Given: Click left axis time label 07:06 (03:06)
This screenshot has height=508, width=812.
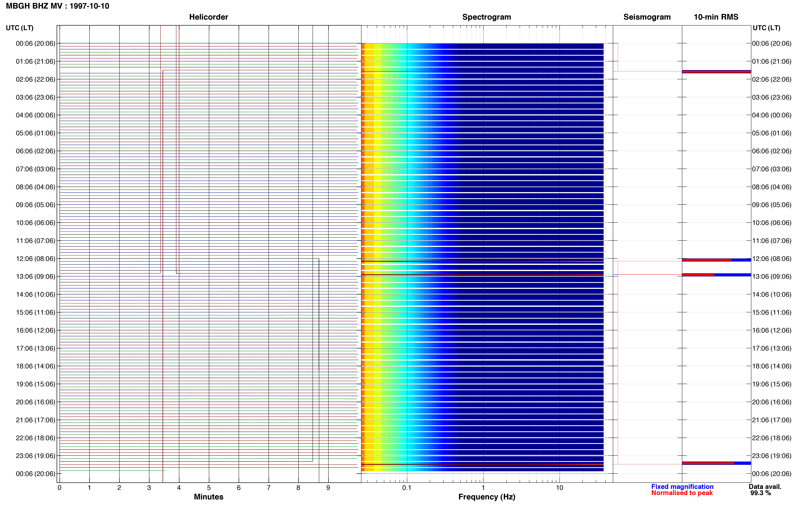Looking at the screenshot, I should (x=36, y=169).
